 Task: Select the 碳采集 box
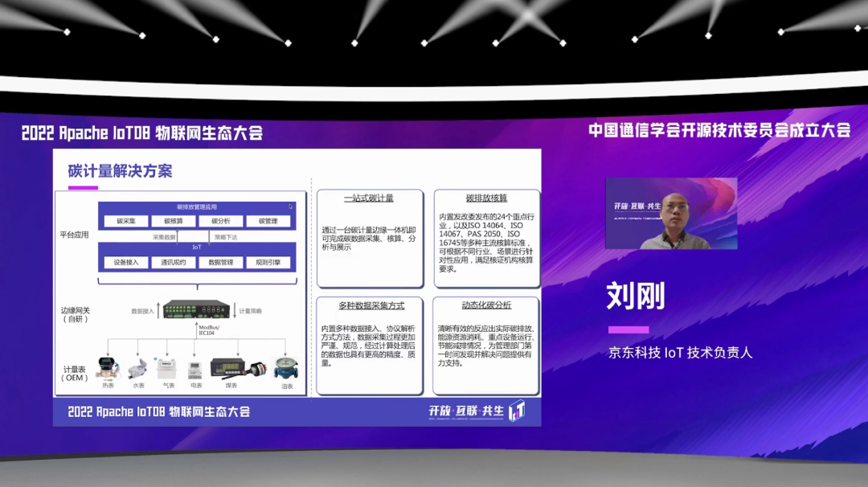point(126,221)
